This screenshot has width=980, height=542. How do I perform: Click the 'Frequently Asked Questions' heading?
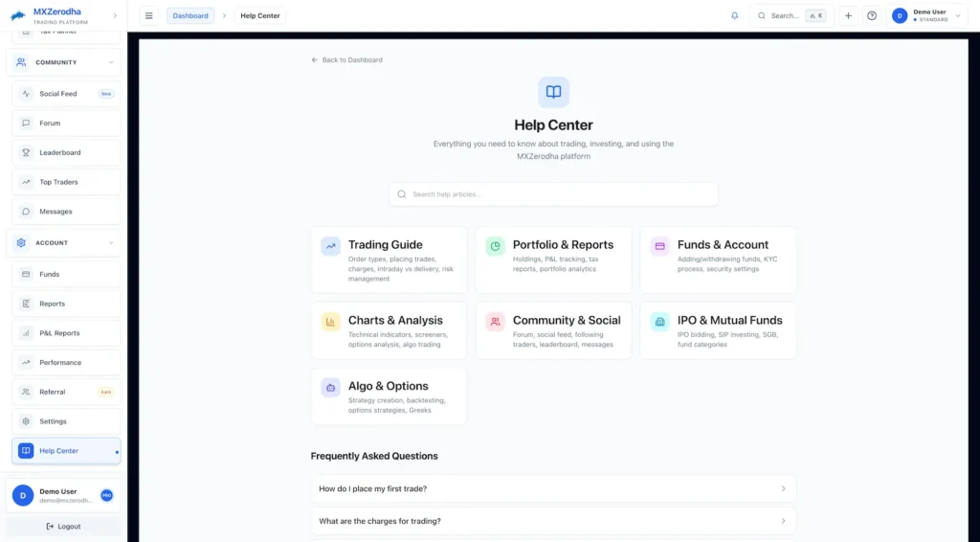(374, 456)
